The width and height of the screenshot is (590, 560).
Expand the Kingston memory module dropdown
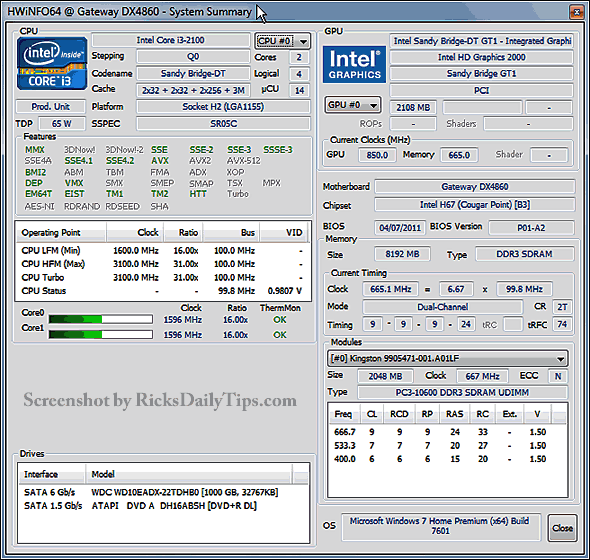coord(447,358)
